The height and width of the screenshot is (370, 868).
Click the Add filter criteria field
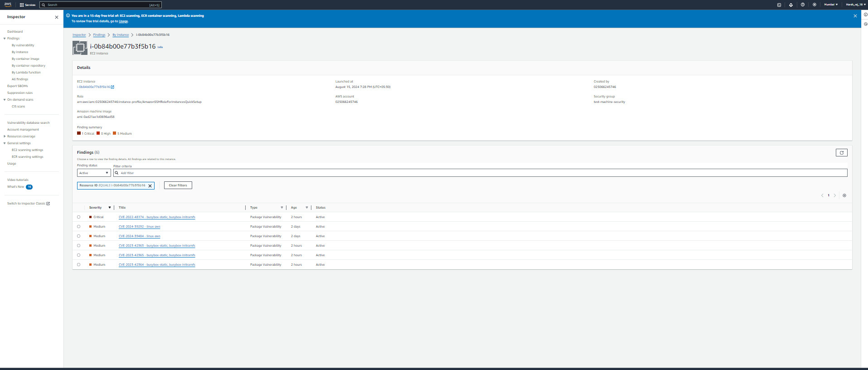coord(480,173)
